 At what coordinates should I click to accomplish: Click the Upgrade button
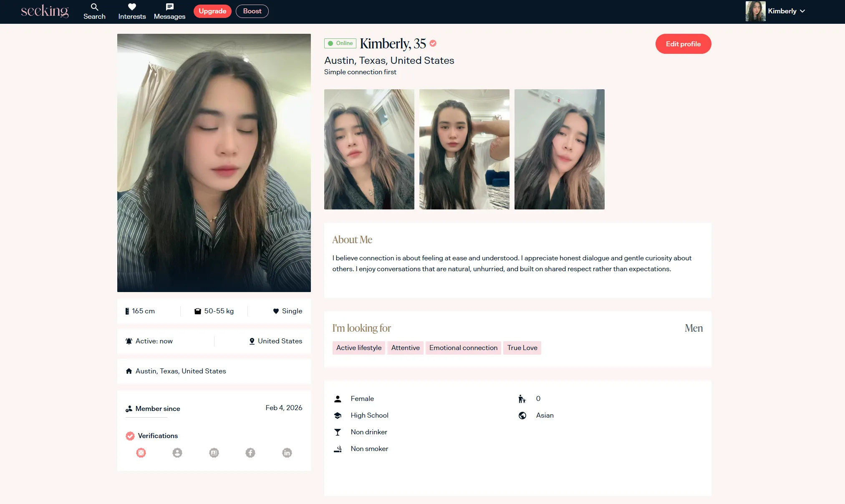(x=212, y=11)
